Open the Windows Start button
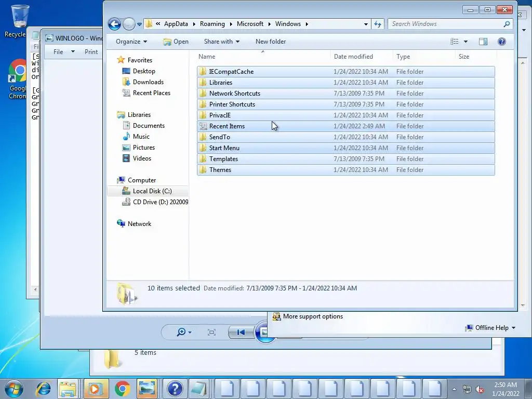The height and width of the screenshot is (399, 532). tap(14, 389)
